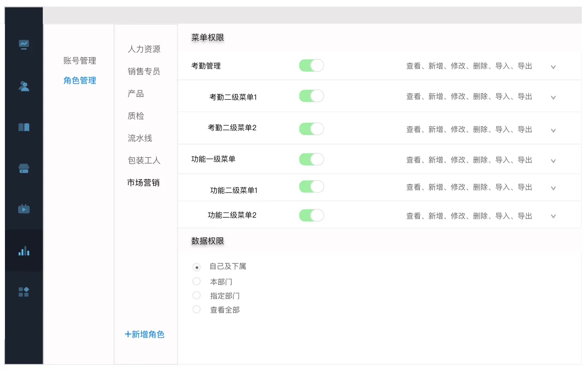The image size is (588, 371).
Task: Select the 市场营销 role
Action: click(143, 183)
